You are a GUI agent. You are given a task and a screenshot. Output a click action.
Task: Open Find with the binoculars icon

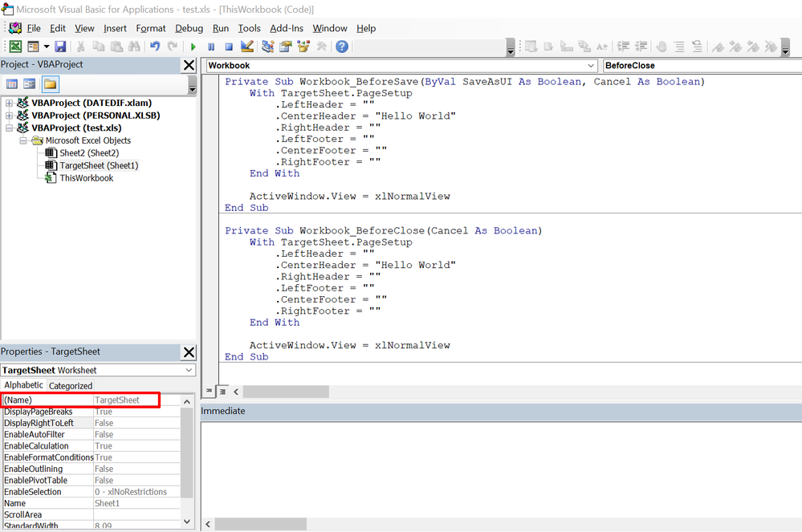pyautogui.click(x=134, y=47)
